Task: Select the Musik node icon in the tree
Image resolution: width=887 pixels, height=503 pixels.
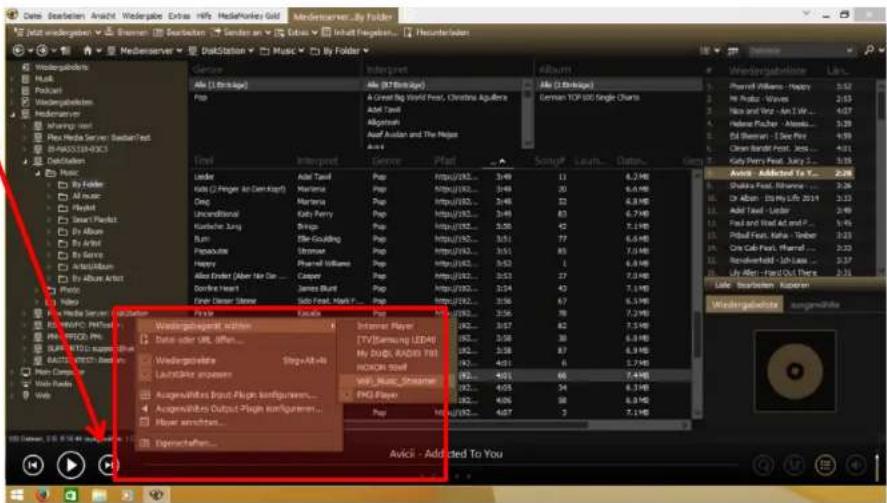Action: pos(25,79)
